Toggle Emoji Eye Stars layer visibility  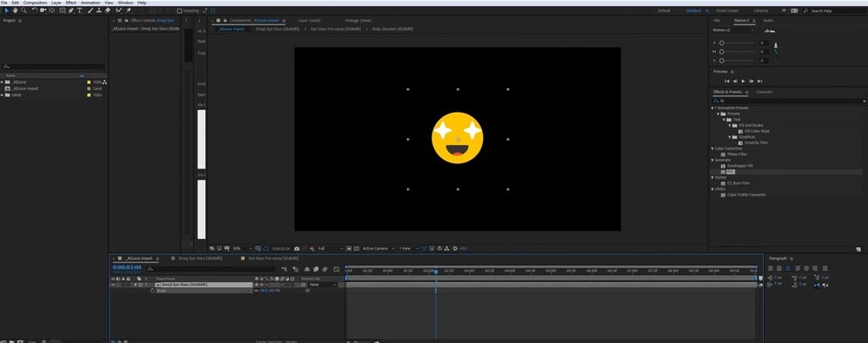coord(113,285)
